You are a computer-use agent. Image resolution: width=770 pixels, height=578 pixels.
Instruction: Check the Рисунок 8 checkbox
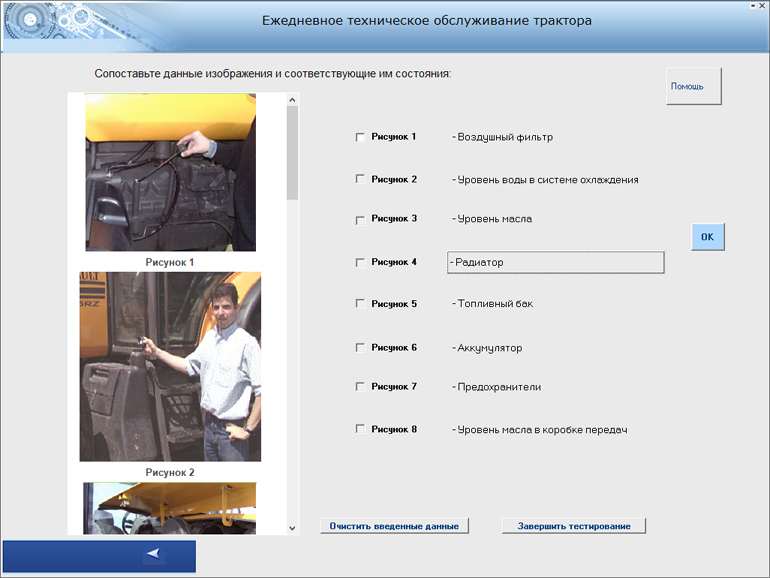point(360,429)
